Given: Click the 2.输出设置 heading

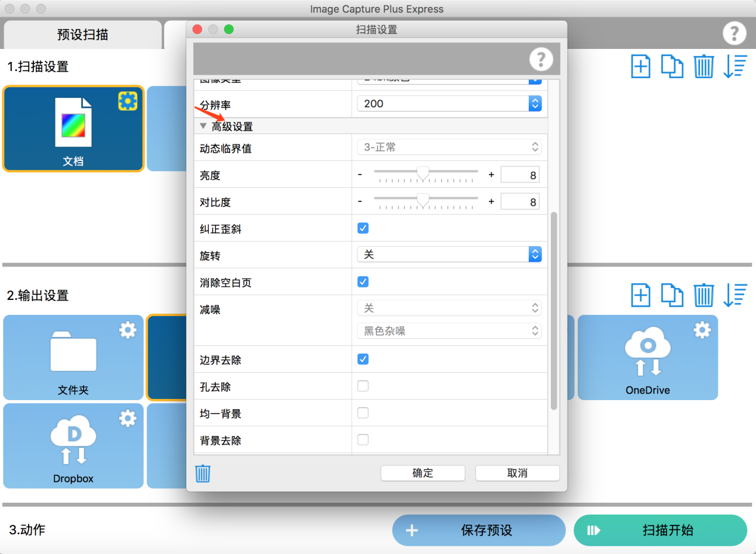Looking at the screenshot, I should pos(38,295).
